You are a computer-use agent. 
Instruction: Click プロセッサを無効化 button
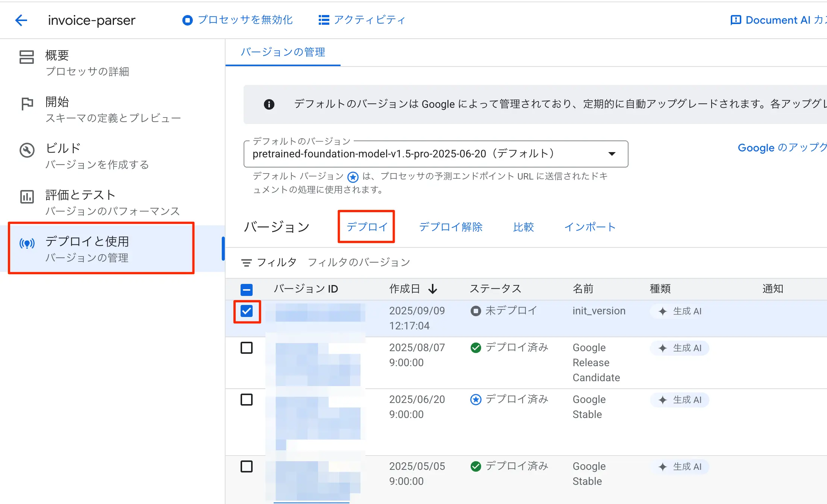pyautogui.click(x=238, y=20)
